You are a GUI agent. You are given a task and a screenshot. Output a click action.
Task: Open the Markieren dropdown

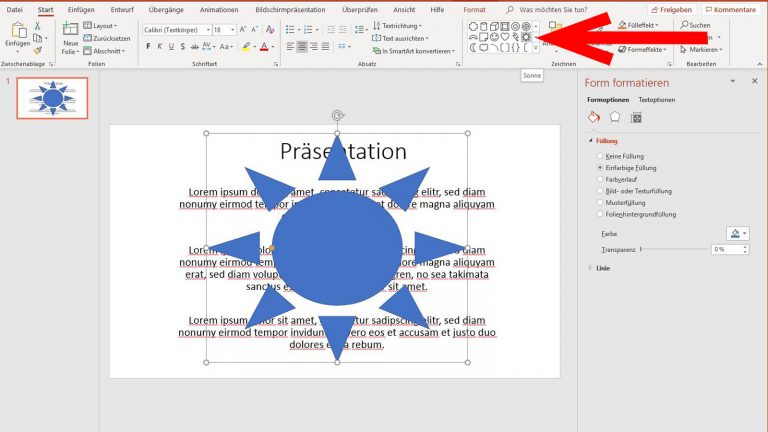coord(701,49)
